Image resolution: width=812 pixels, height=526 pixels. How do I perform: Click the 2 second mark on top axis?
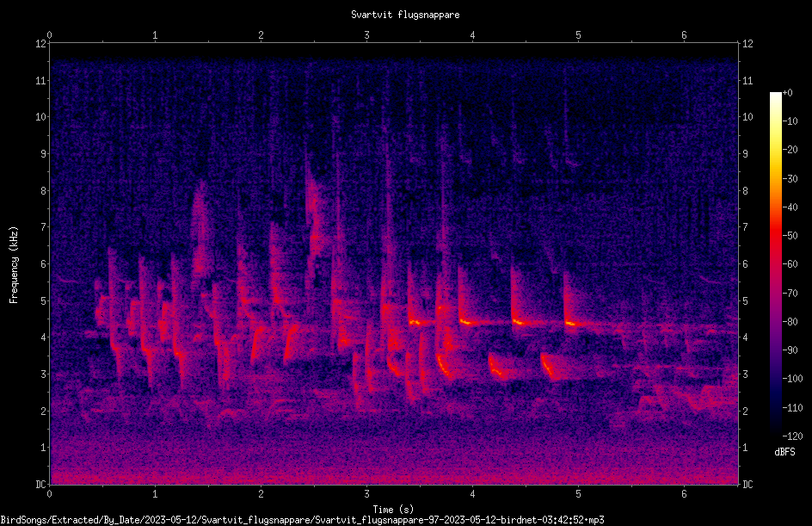[261, 35]
